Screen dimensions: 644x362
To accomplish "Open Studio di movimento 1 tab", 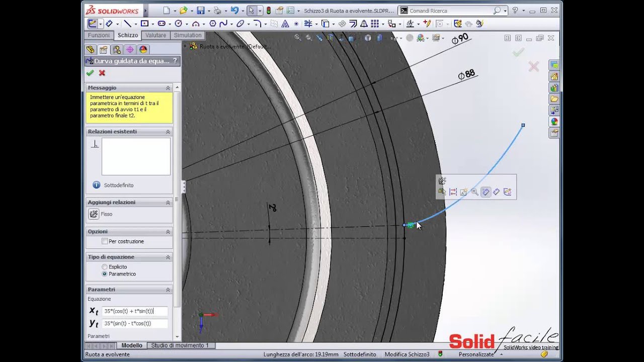I will coord(180,345).
